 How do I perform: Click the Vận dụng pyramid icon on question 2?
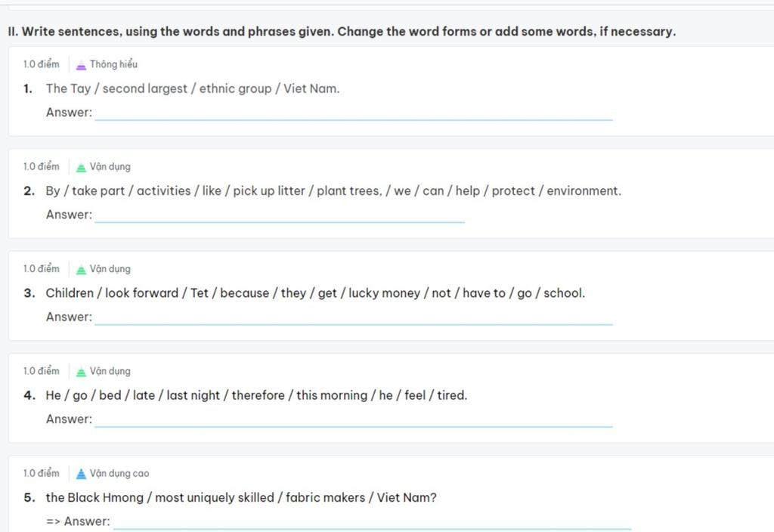click(x=81, y=167)
